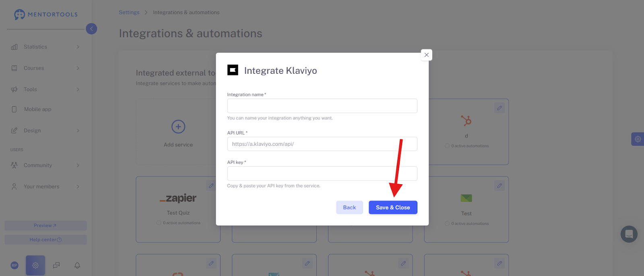Image resolution: width=644 pixels, height=276 pixels.
Task: Expand the Community chevron
Action: (78, 165)
